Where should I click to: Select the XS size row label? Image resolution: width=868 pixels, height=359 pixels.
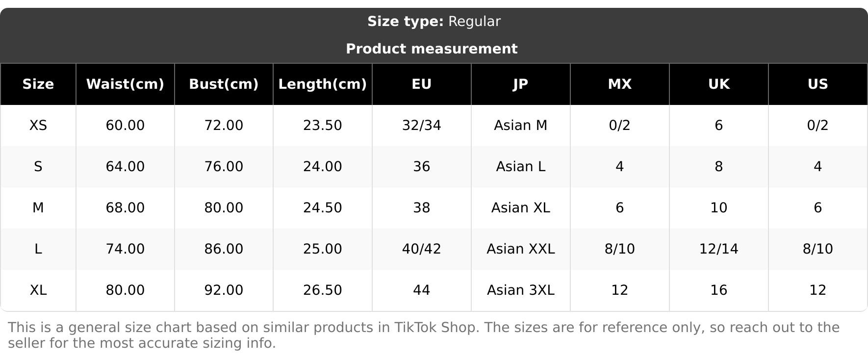point(38,126)
